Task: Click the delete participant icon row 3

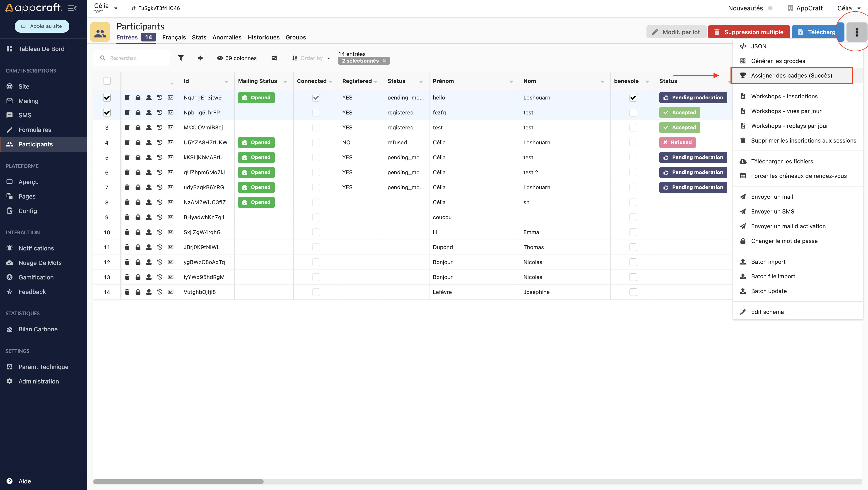Action: (127, 127)
